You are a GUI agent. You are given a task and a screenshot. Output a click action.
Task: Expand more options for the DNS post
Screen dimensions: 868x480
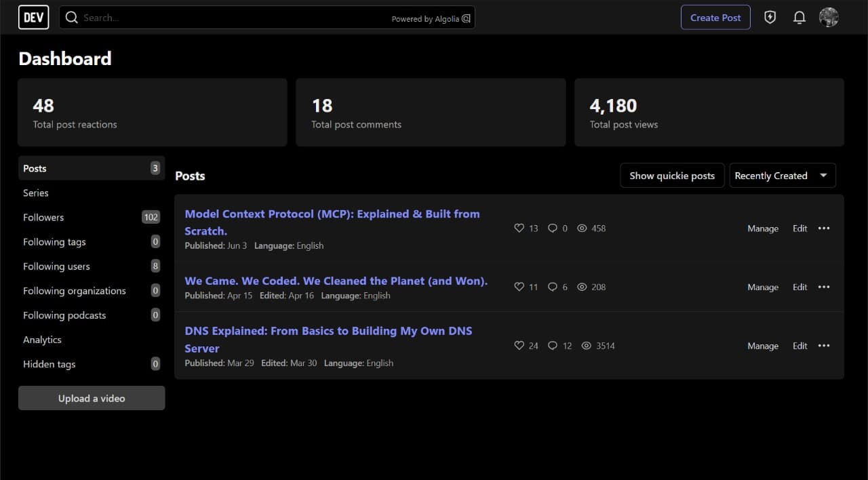pyautogui.click(x=824, y=346)
